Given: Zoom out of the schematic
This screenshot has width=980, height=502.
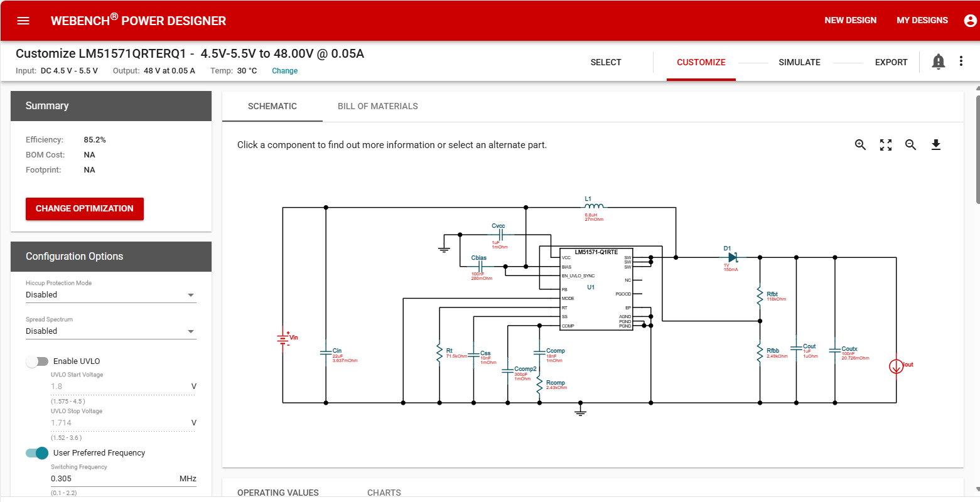Looking at the screenshot, I should coord(911,145).
